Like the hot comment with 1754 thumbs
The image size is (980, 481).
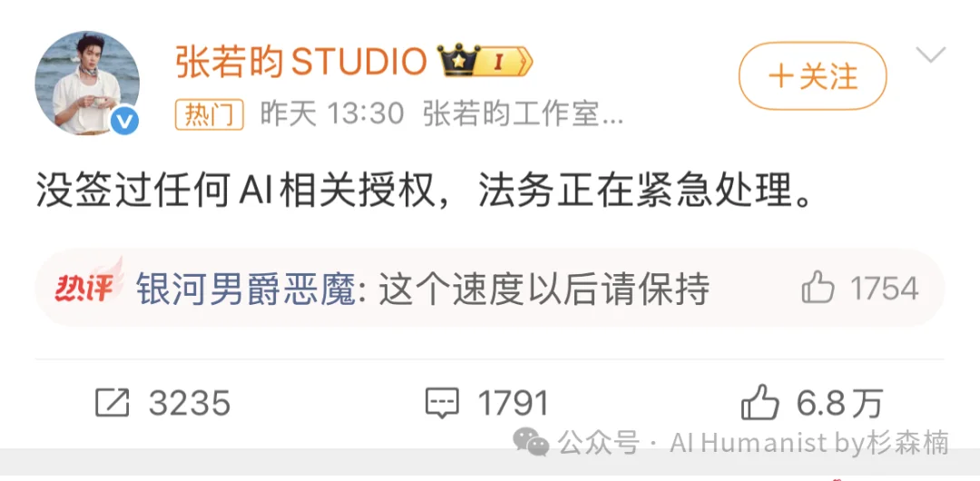pos(860,289)
